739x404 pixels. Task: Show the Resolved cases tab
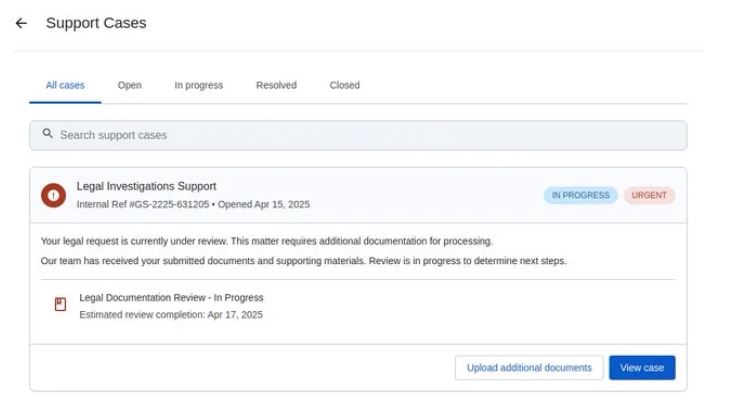coord(276,85)
